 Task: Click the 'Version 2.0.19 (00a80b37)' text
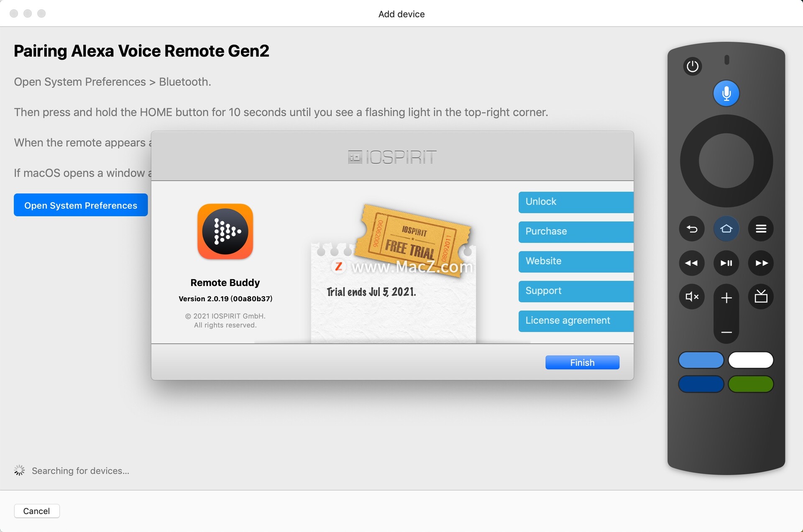point(225,299)
